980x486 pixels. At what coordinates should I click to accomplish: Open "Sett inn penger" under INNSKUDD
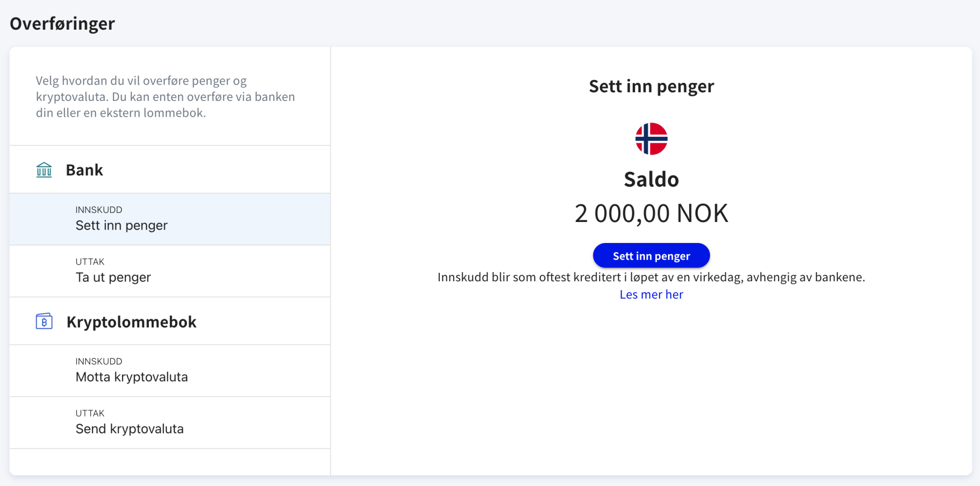[122, 225]
